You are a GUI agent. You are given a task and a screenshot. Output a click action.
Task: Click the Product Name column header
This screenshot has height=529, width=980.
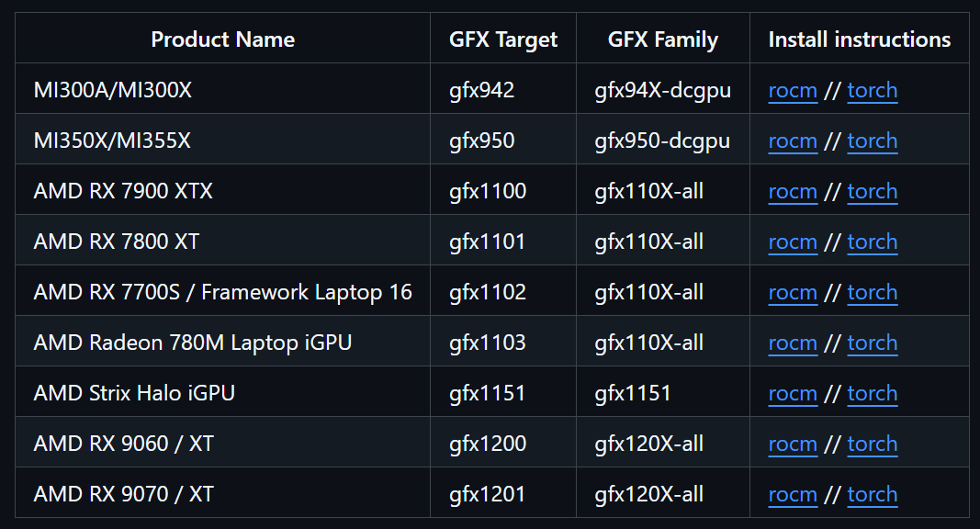point(222,39)
